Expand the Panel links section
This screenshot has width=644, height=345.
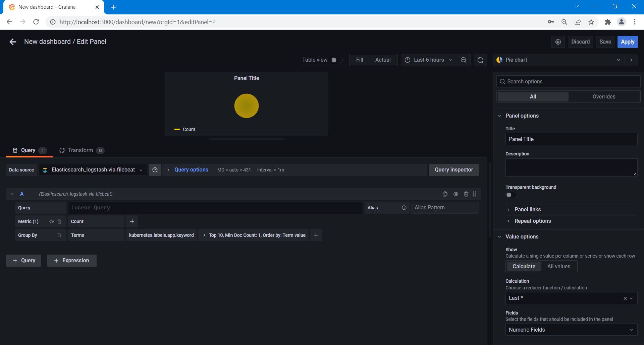pos(527,210)
